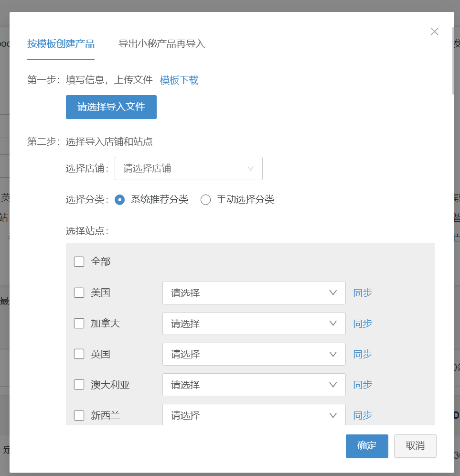Screen dimensions: 460x476
Task: Close the import dialog
Action: tap(434, 32)
